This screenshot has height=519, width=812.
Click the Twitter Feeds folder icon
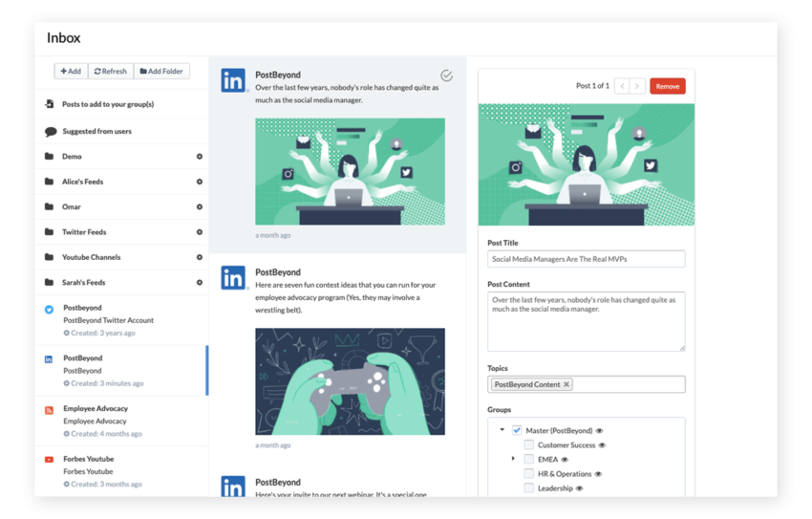pos(49,231)
